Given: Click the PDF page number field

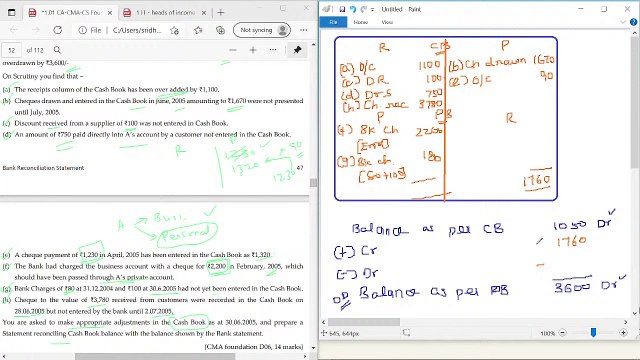Looking at the screenshot, I should click(12, 50).
